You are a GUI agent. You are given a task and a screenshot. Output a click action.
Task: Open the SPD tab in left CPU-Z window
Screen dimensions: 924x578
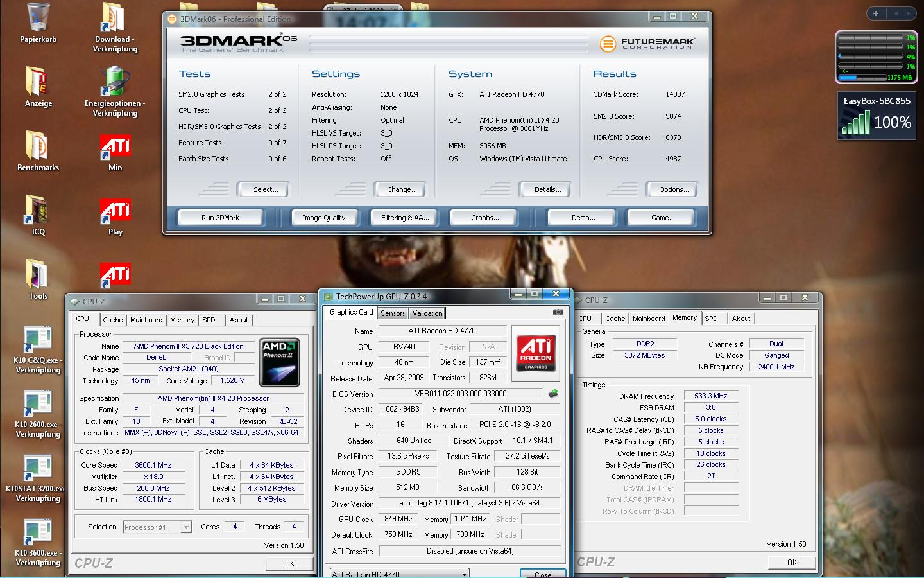(209, 320)
